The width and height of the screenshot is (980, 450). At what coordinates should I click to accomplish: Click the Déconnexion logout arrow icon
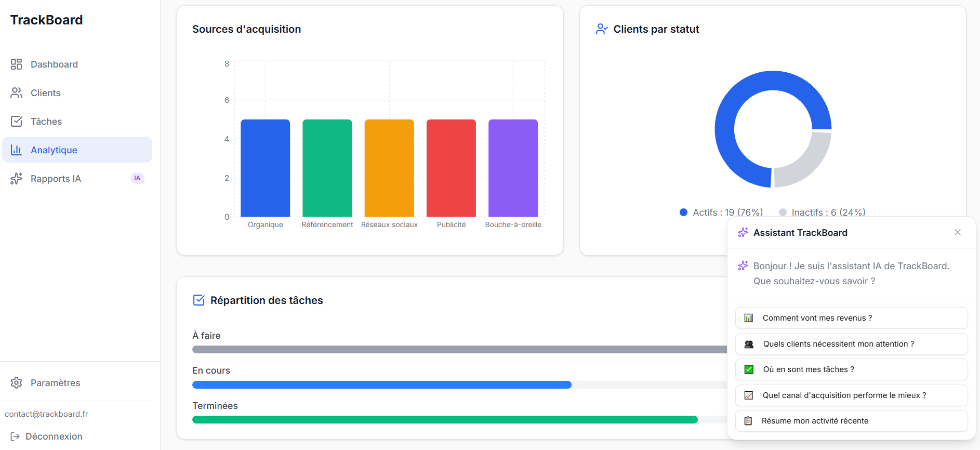(x=15, y=436)
